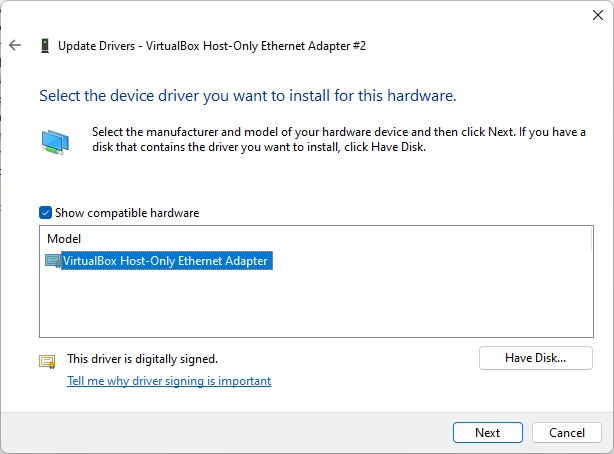Go back using the left arrow
The image size is (614, 454).
(15, 45)
